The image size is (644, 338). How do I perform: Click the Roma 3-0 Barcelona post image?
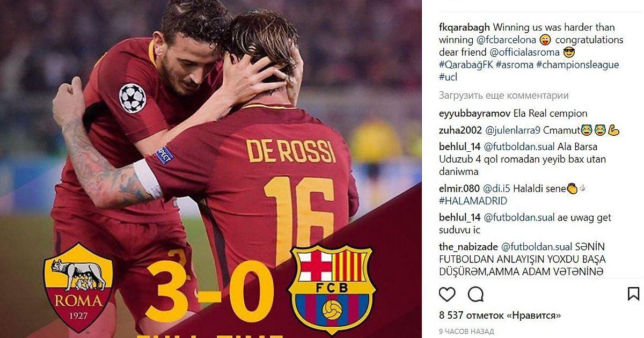coord(211,169)
